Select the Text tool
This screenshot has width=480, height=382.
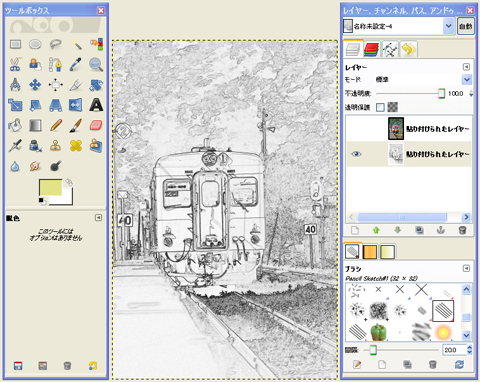96,105
